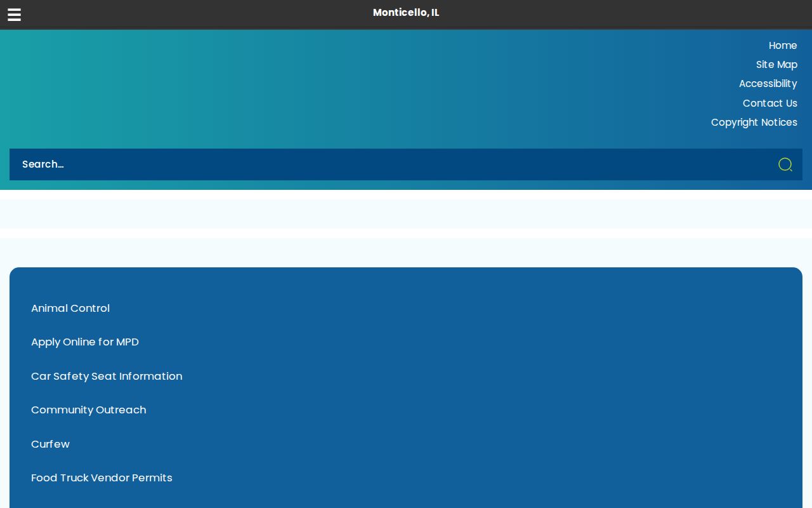Screen dimensions: 812x508
Task: Visit the Accessibility page link
Action: click(768, 84)
